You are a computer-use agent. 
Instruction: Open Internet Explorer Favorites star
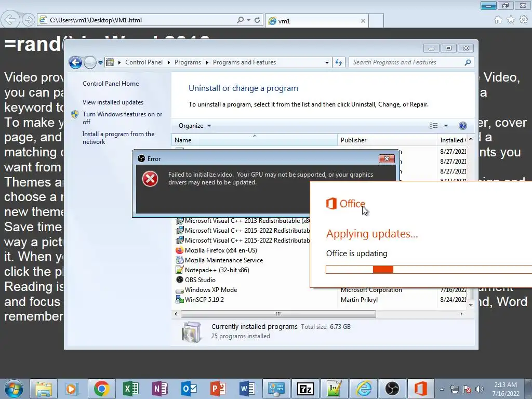click(511, 20)
